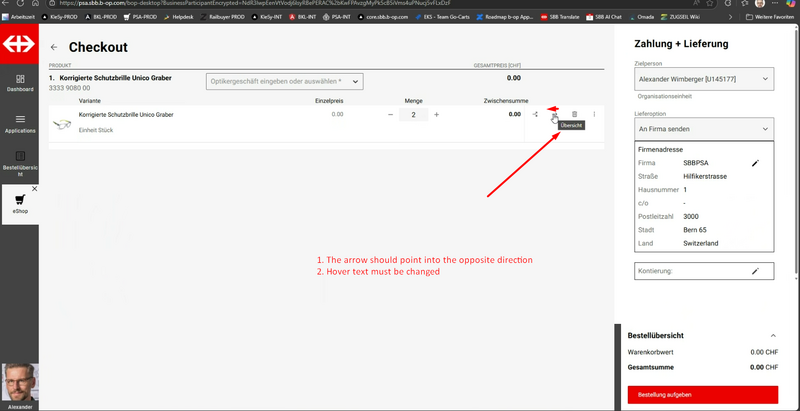Collapse the Bestellübersicht summary section

pyautogui.click(x=772, y=335)
